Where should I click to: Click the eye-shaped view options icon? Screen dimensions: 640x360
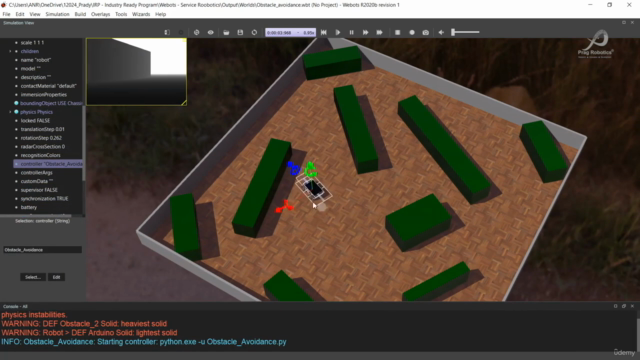pos(211,32)
